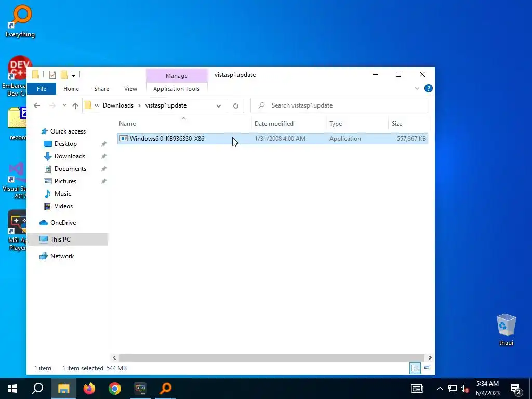The image size is (532, 399).
Task: Switch to the View ribbon tab
Action: tap(130, 89)
